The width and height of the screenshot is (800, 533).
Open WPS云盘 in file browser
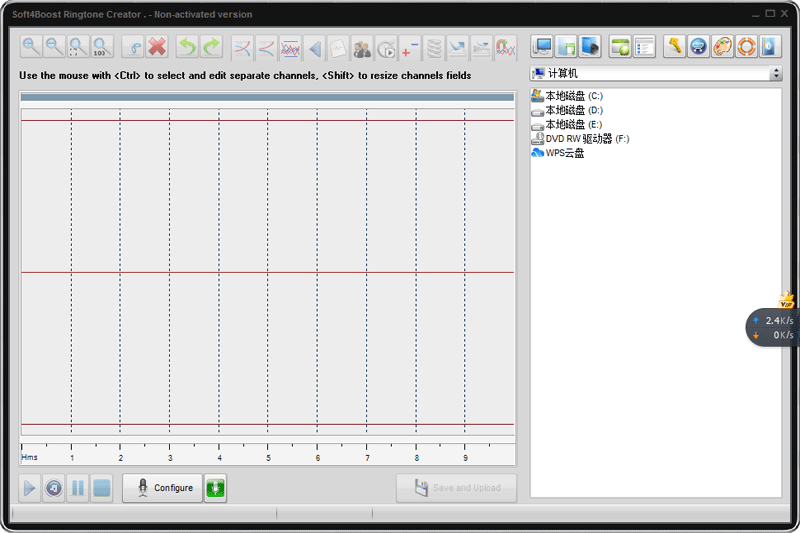(x=558, y=153)
